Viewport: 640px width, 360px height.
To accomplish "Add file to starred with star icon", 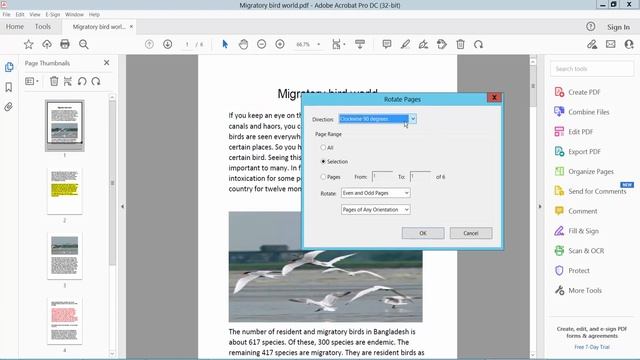I will [x=28, y=44].
